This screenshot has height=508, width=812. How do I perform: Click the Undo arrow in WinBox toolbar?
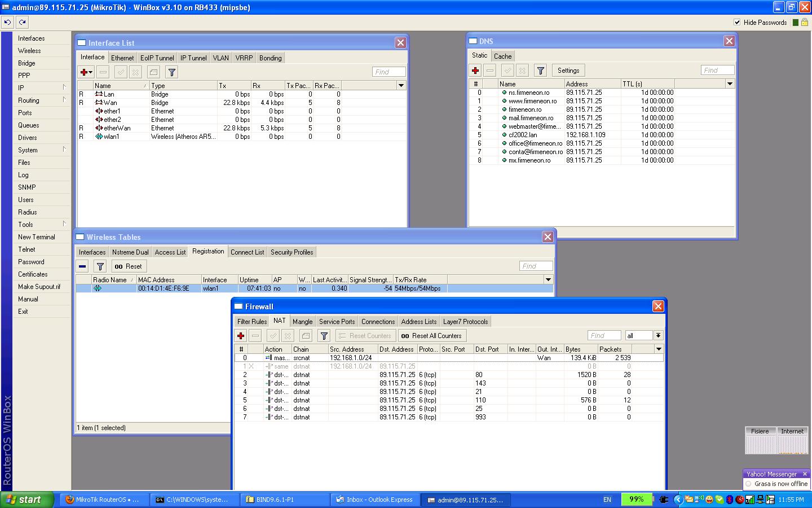(8, 23)
